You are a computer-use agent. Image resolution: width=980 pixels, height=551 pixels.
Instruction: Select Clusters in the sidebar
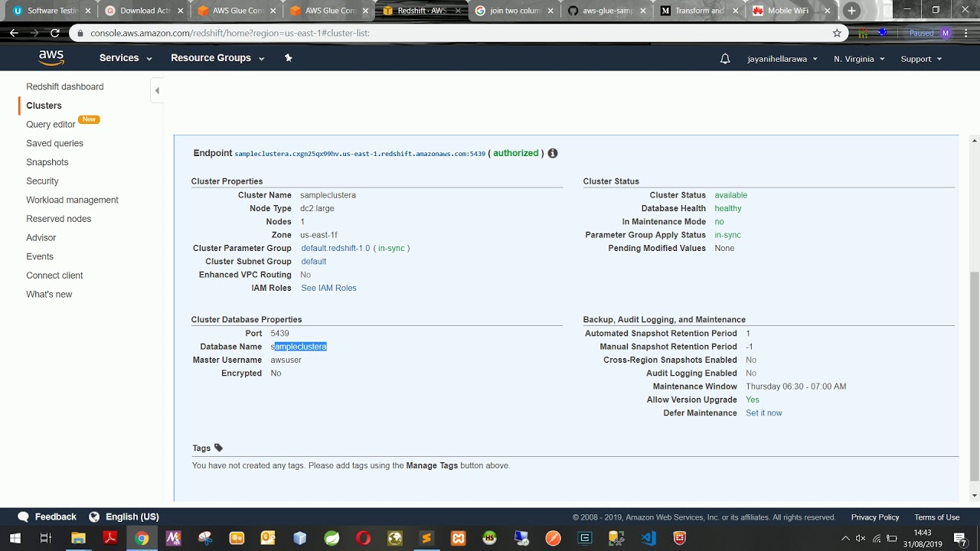click(44, 106)
